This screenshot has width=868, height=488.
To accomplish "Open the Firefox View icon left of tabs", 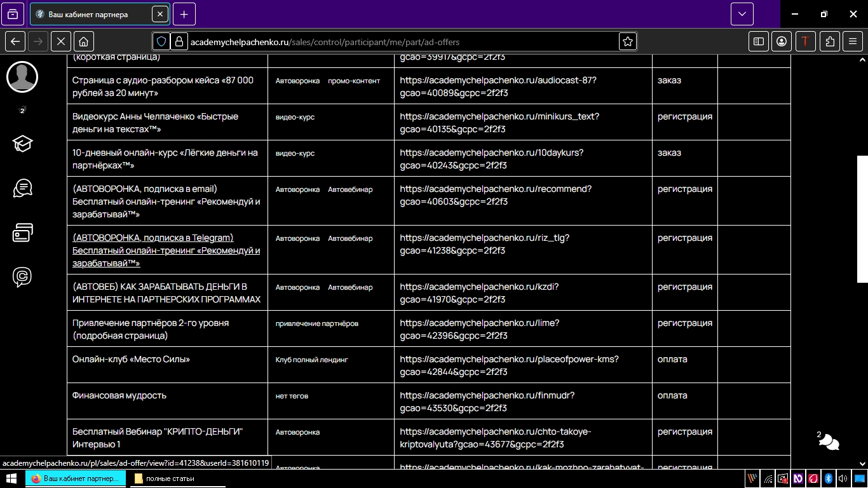I will (13, 14).
